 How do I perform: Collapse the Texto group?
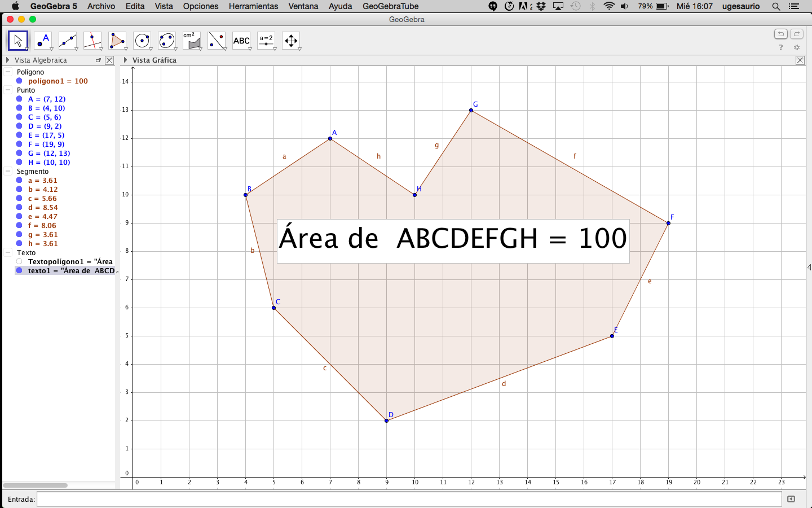pyautogui.click(x=8, y=253)
